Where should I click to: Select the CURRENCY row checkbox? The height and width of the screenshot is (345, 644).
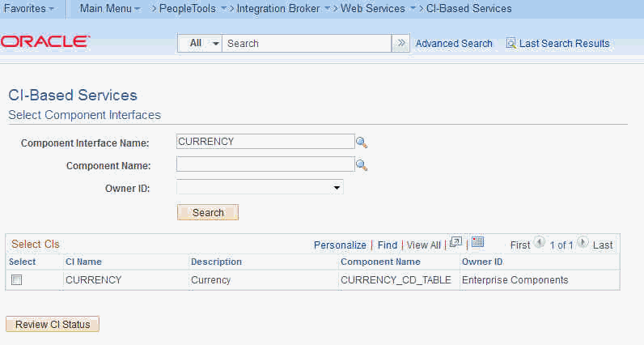17,280
